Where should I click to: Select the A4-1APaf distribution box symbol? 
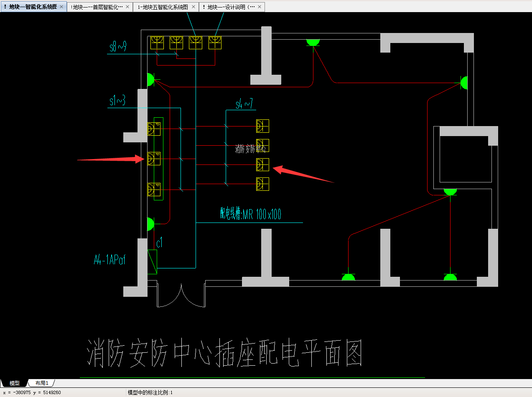point(153,262)
